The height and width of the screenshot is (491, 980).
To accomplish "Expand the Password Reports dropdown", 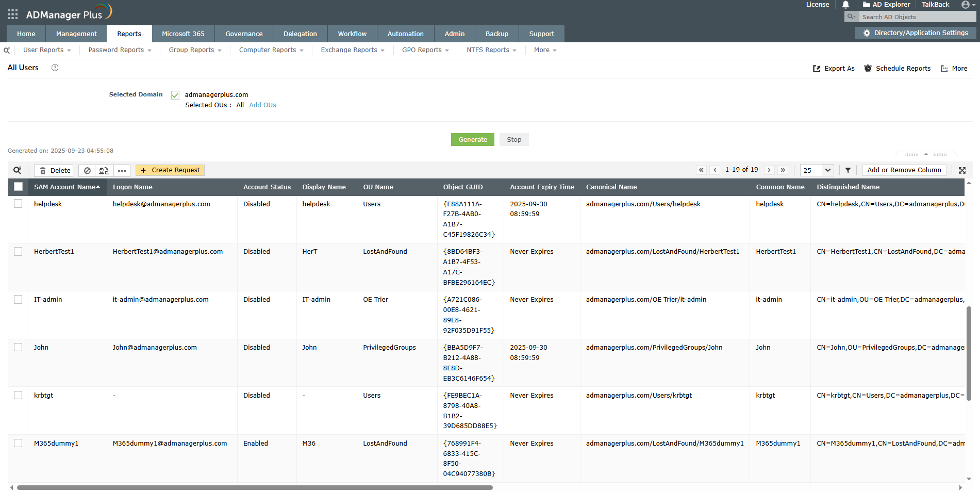I will pos(120,50).
